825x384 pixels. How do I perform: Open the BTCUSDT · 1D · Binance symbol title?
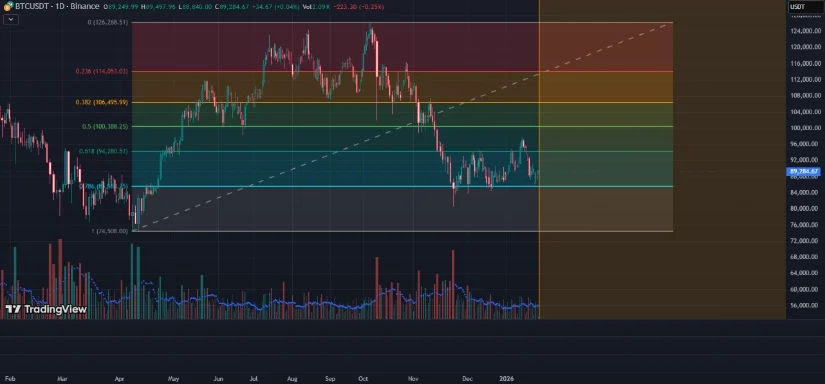click(57, 7)
